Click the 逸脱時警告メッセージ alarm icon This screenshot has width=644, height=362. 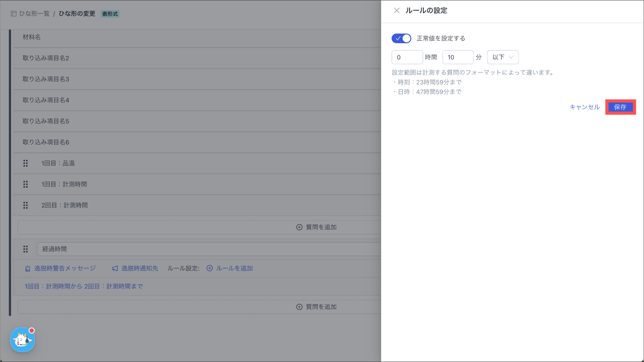click(28, 268)
